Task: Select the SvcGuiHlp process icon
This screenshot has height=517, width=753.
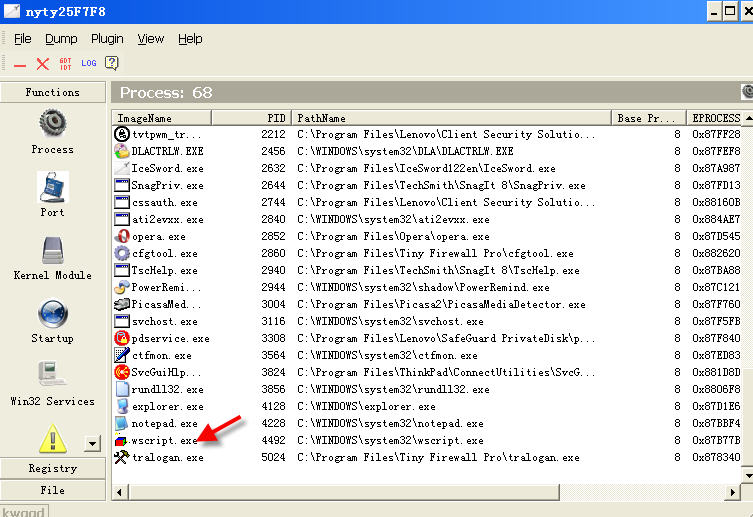Action: [122, 372]
